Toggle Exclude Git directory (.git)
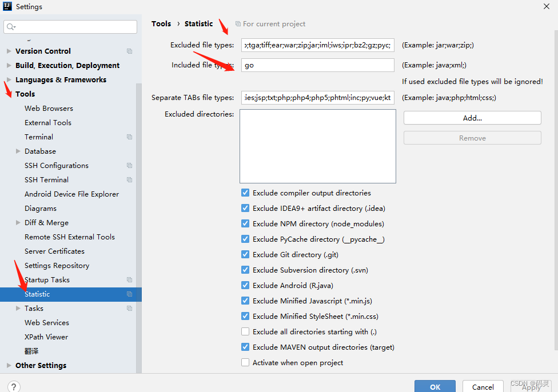 point(245,254)
